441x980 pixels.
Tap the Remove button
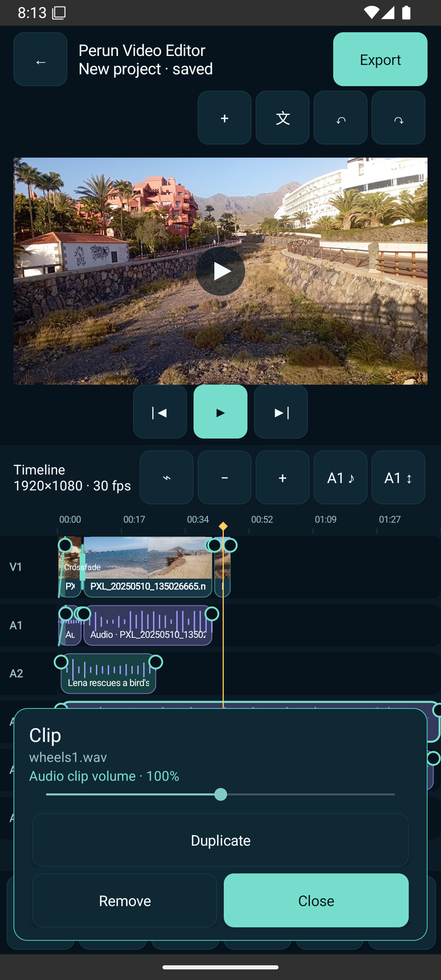(125, 900)
